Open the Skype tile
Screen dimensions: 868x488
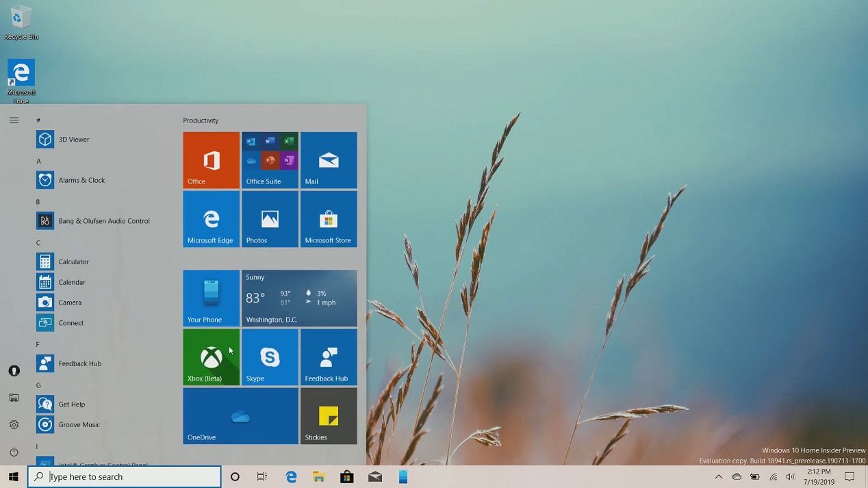[x=270, y=357]
